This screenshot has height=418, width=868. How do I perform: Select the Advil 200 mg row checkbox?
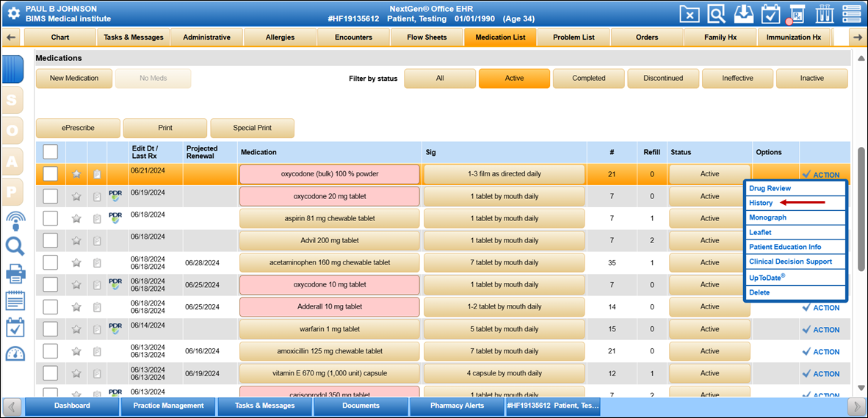[x=51, y=240]
